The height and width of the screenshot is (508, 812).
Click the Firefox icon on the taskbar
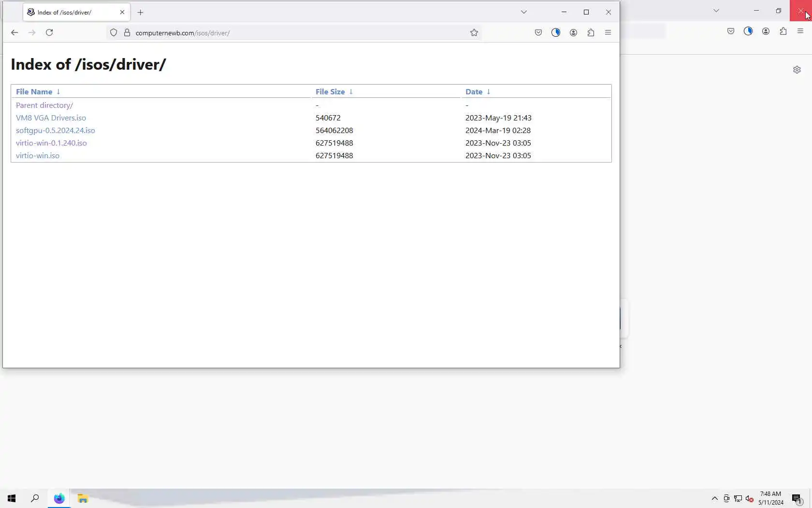pos(59,498)
